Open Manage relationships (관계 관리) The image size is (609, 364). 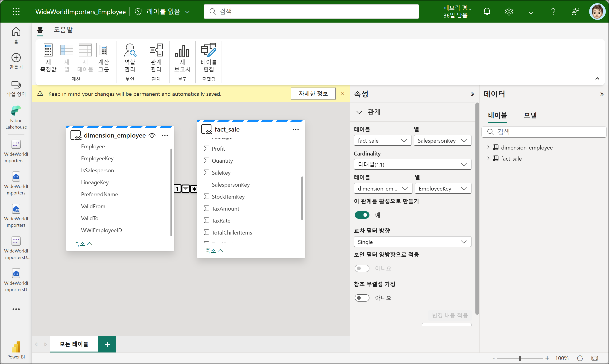click(x=156, y=58)
